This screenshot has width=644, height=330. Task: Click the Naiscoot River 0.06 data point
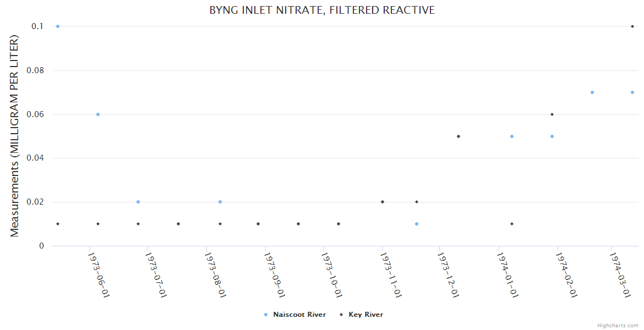click(x=98, y=114)
